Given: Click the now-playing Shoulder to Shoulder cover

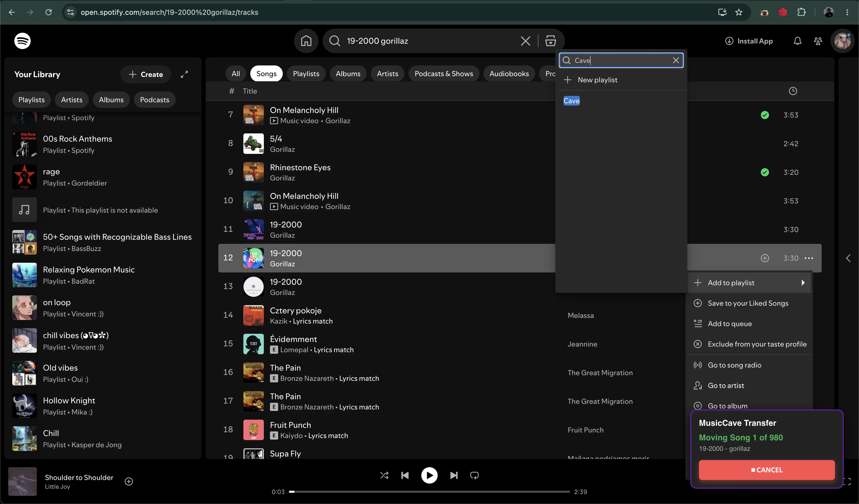Looking at the screenshot, I should click(x=22, y=482).
